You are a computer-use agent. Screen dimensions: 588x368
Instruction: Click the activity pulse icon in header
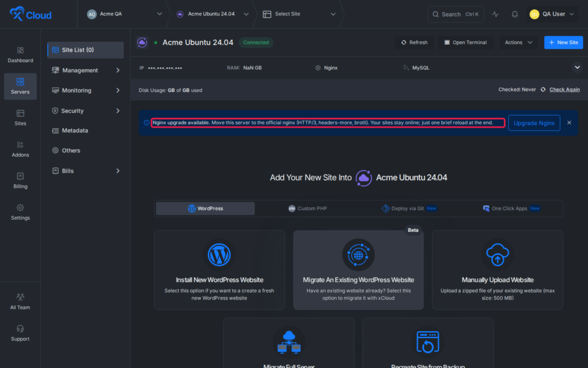click(x=496, y=14)
